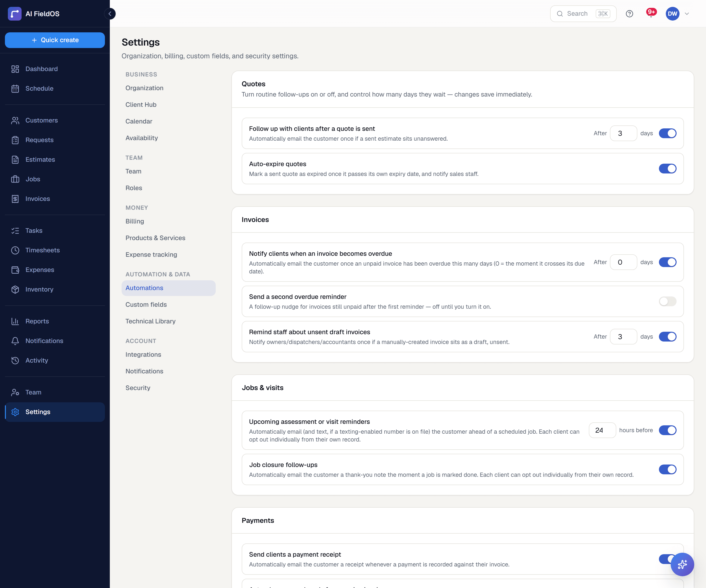
Task: Open the AI assistant sparkle button
Action: (x=682, y=564)
